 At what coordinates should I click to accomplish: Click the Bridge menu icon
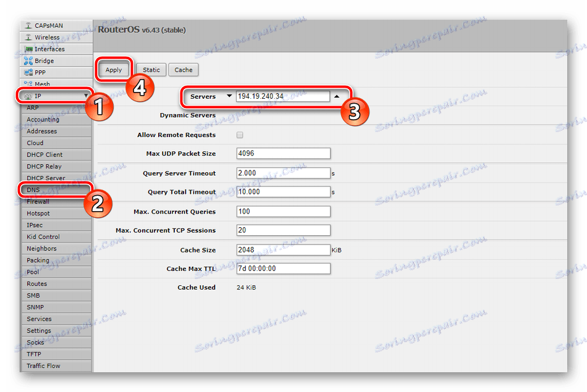28,60
